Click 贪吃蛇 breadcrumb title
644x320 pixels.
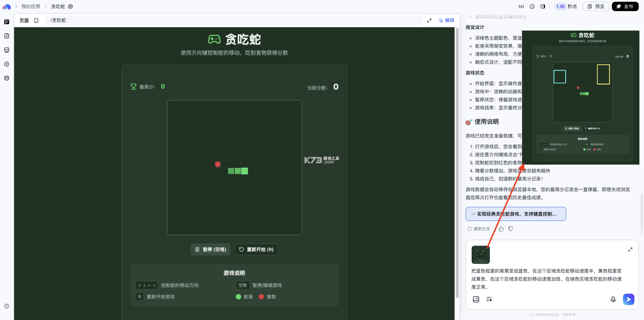(58, 6)
